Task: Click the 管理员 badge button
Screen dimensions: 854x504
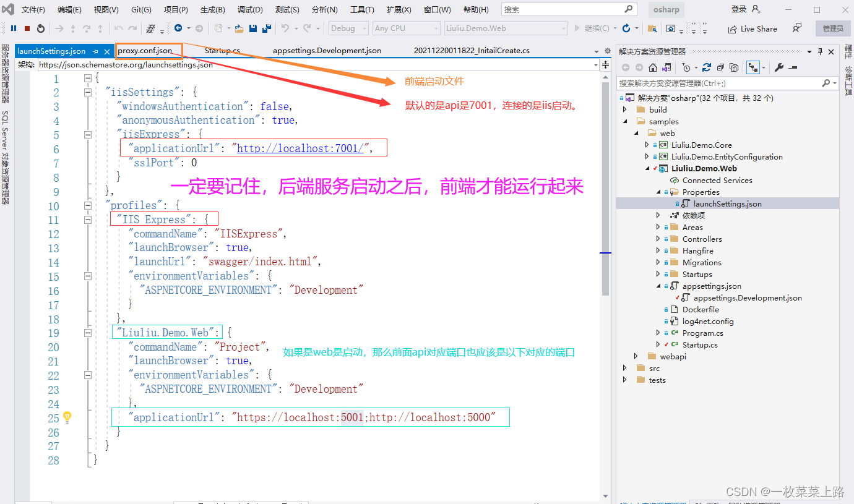Action: 832,28
